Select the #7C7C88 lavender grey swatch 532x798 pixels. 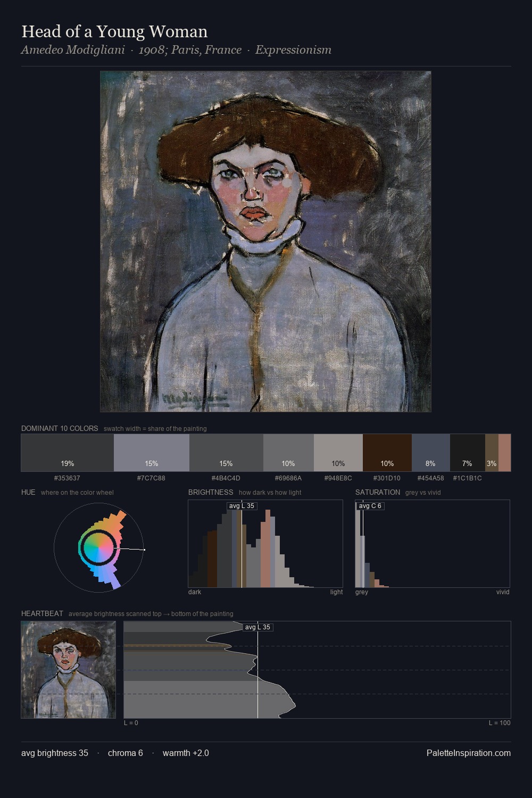tap(152, 453)
